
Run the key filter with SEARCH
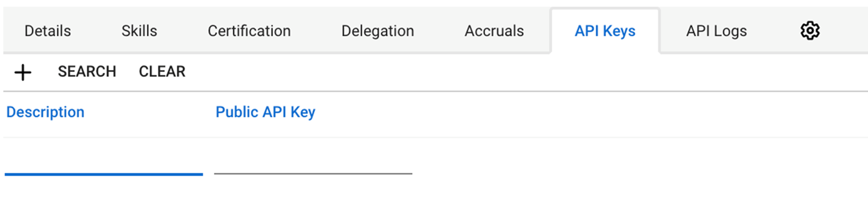click(87, 72)
